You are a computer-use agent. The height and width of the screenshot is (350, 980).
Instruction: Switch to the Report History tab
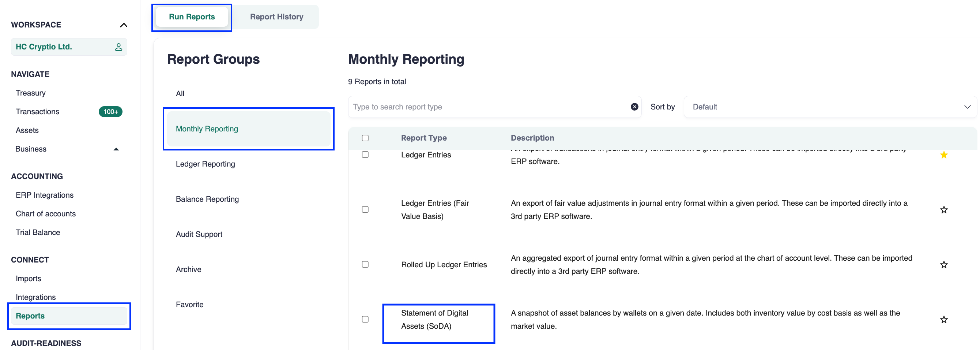pyautogui.click(x=276, y=17)
